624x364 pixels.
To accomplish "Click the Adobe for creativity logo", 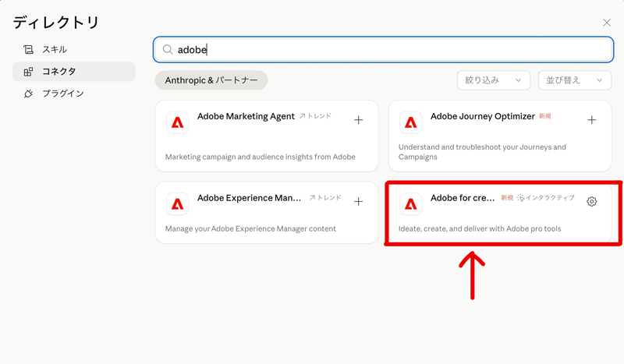I will 411,204.
